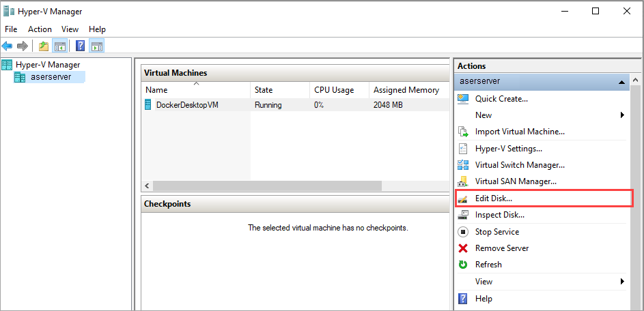644x311 pixels.
Task: Click the Help question mark icon in Actions
Action: point(463,298)
